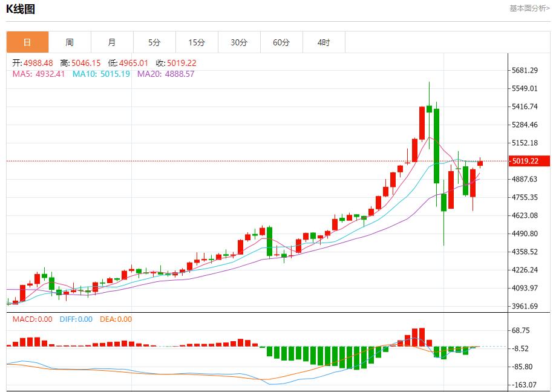
Task: Click the red 5019.22 current price tag
Action: click(529, 161)
